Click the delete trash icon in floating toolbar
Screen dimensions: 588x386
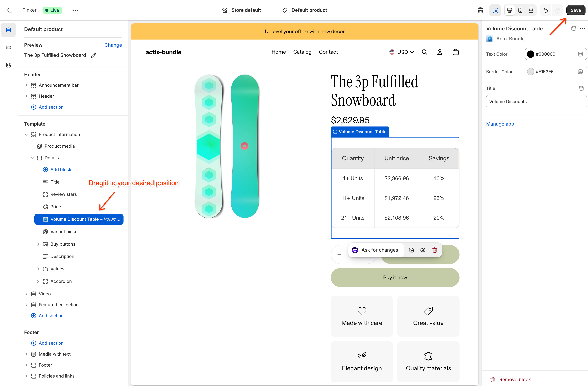pos(435,250)
